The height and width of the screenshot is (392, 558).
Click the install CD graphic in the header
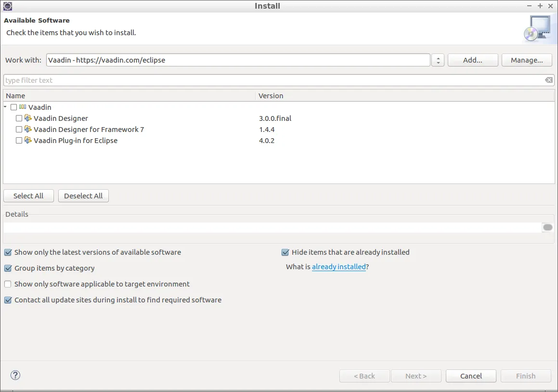coord(536,28)
